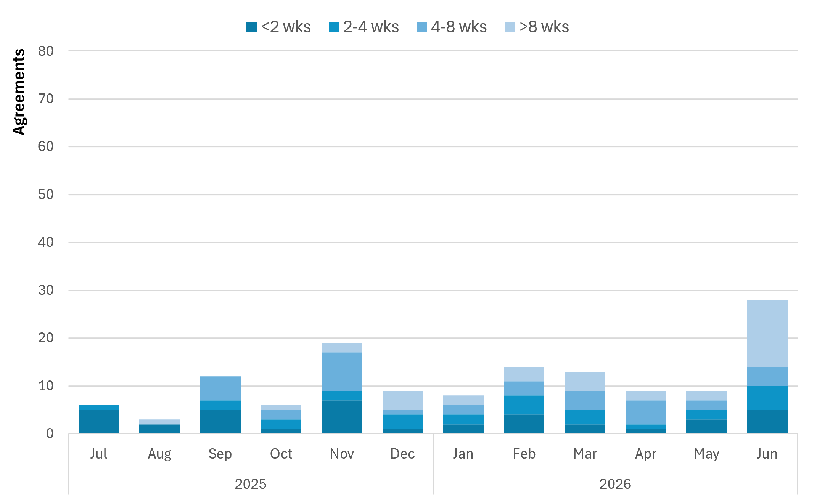Select the >8 wks segment of the Mar bar

tap(585, 382)
